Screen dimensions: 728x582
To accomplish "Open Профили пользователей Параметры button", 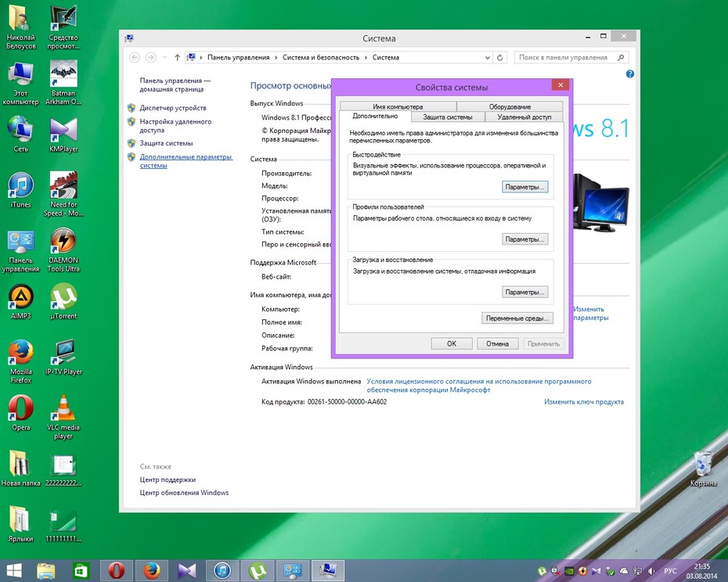I will 524,239.
